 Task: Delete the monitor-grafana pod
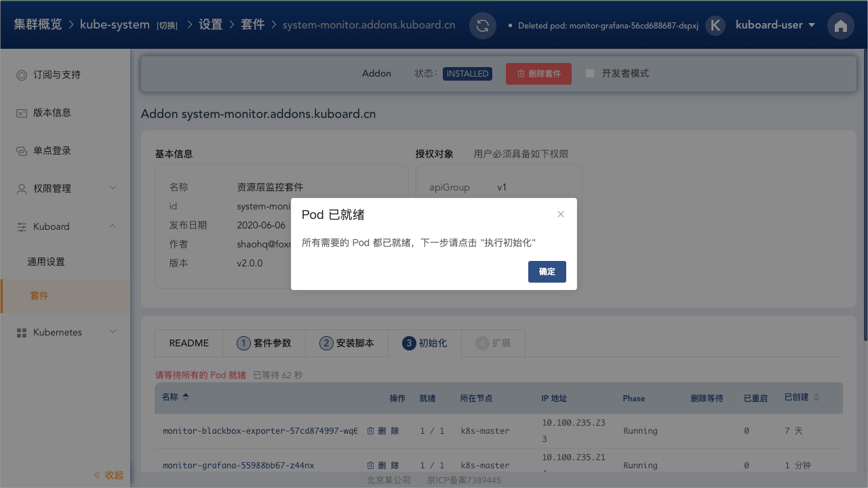pos(383,466)
